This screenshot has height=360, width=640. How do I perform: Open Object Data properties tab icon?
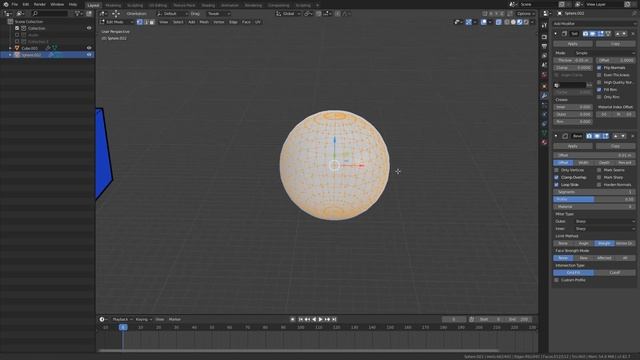click(x=544, y=133)
